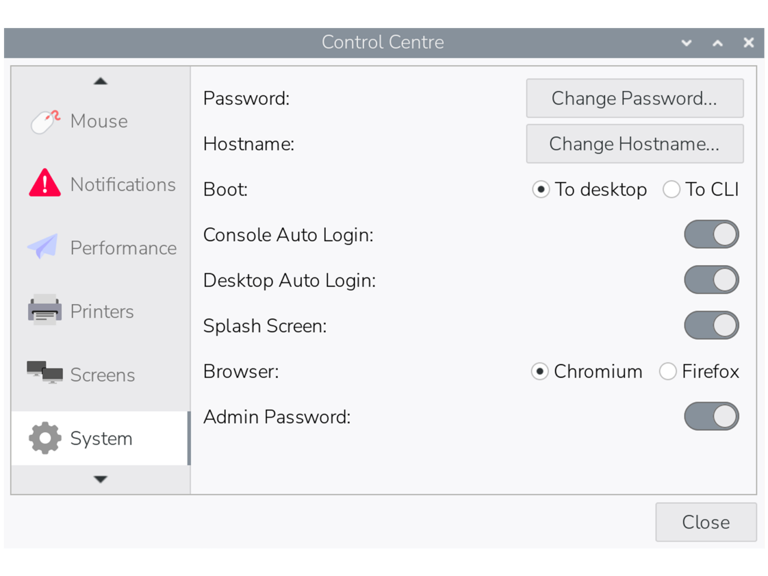Image resolution: width=768 pixels, height=576 pixels.
Task: Click the Screens monitor icon
Action: click(x=45, y=374)
